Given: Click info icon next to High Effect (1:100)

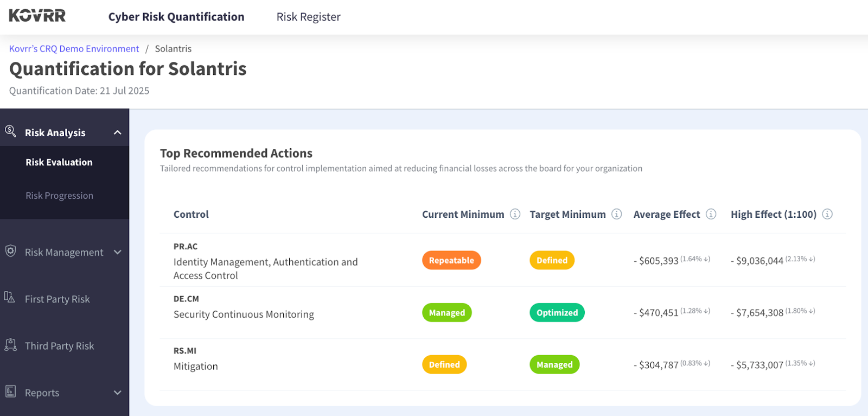Looking at the screenshot, I should pos(827,214).
